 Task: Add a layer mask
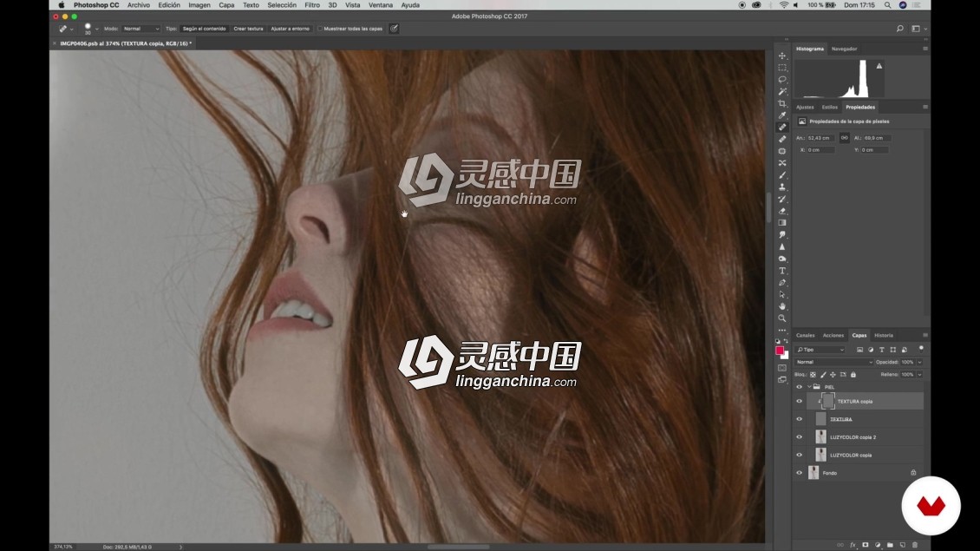(865, 545)
